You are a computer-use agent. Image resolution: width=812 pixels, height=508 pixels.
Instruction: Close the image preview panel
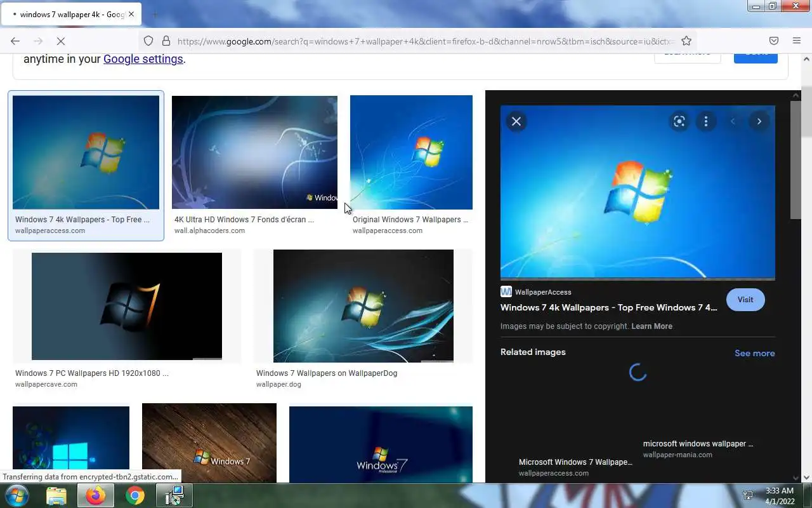coord(516,121)
